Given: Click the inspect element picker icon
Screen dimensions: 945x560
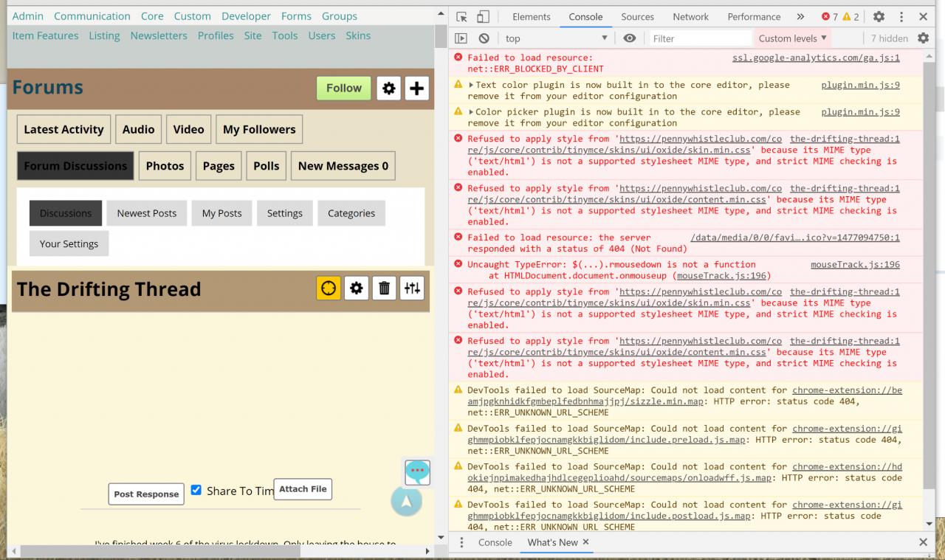Looking at the screenshot, I should [461, 17].
